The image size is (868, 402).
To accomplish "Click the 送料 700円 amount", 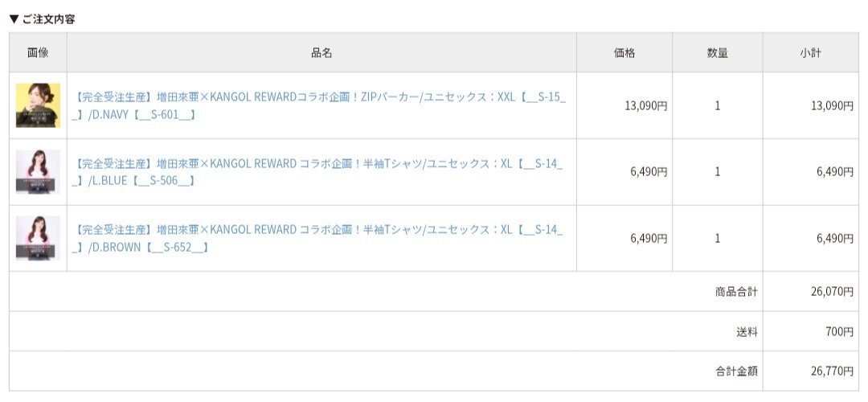I will (839, 332).
